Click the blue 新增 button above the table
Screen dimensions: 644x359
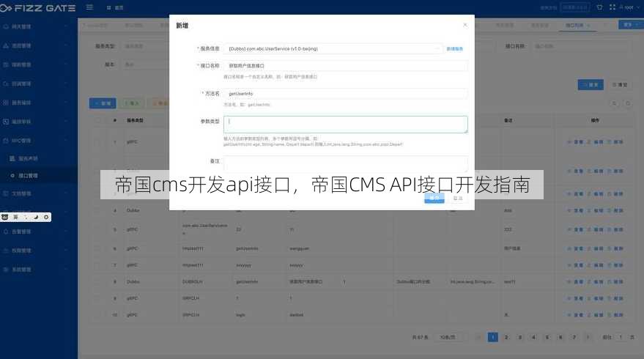tap(103, 103)
